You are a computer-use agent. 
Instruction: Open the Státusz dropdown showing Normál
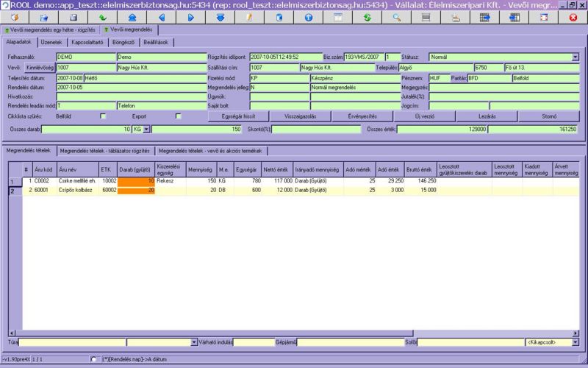tap(575, 56)
